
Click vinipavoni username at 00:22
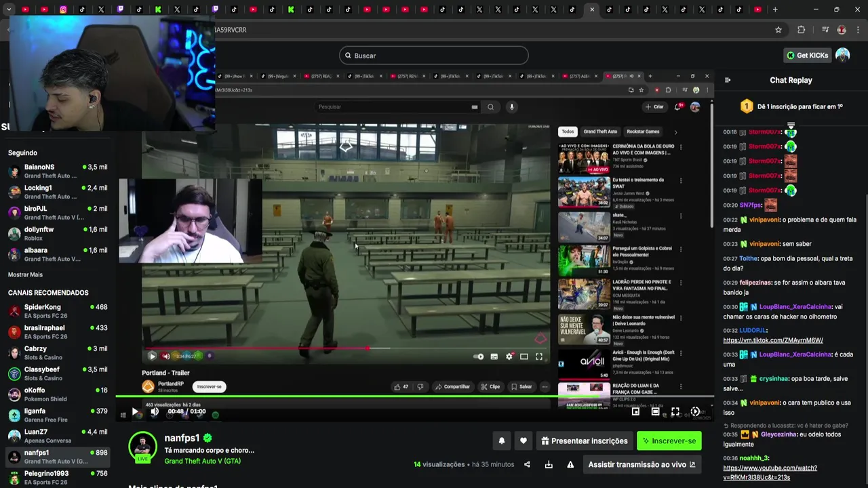tap(764, 220)
